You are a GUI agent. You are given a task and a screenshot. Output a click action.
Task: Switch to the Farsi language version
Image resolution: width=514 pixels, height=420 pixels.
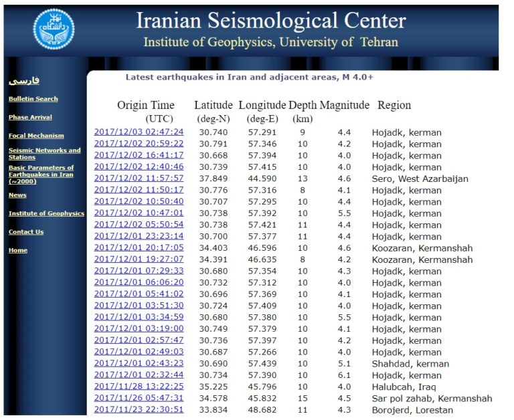point(24,81)
